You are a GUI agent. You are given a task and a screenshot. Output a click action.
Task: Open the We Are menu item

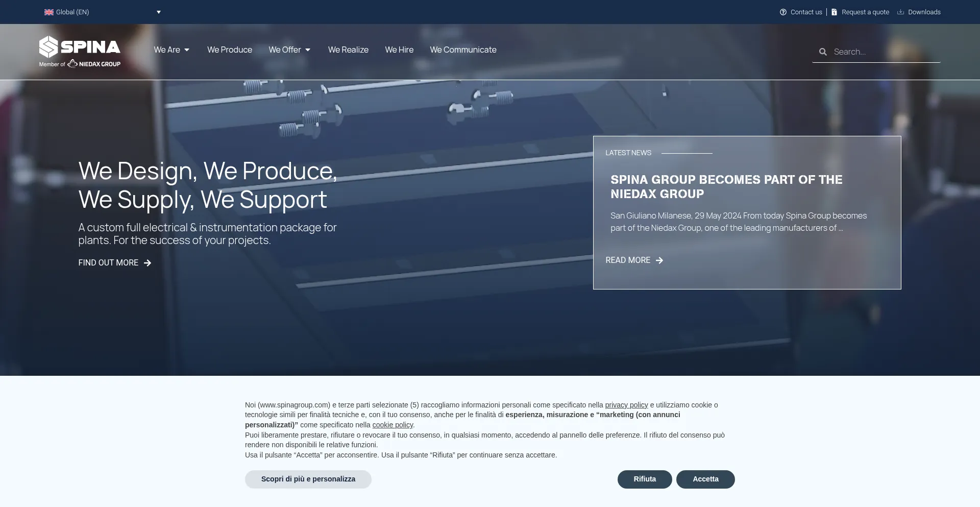[167, 50]
